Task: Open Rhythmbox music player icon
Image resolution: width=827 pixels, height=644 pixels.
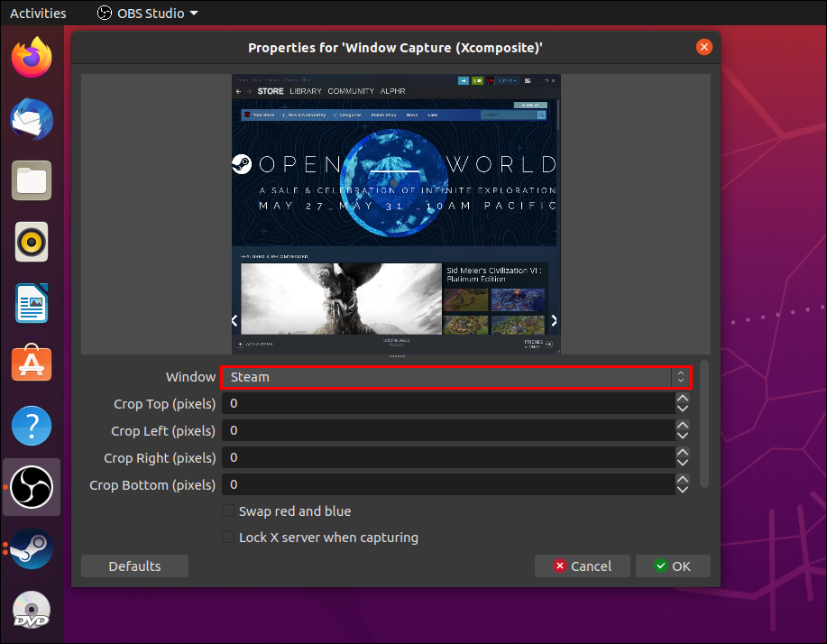Action: pos(32,242)
